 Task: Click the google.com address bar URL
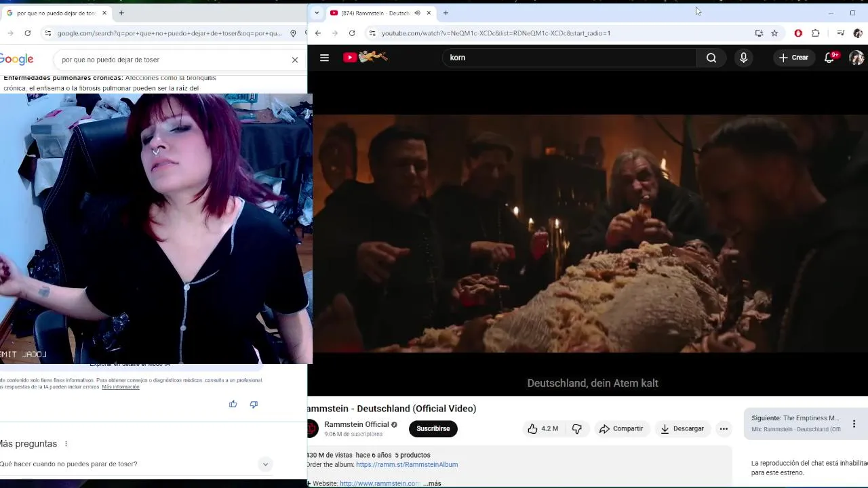click(x=170, y=33)
